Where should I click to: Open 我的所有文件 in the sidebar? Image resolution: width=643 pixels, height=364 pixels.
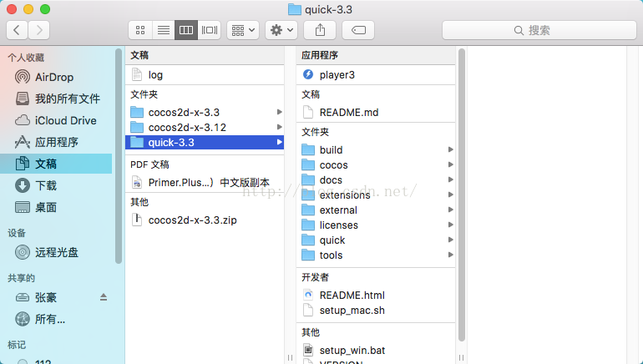pyautogui.click(x=56, y=99)
